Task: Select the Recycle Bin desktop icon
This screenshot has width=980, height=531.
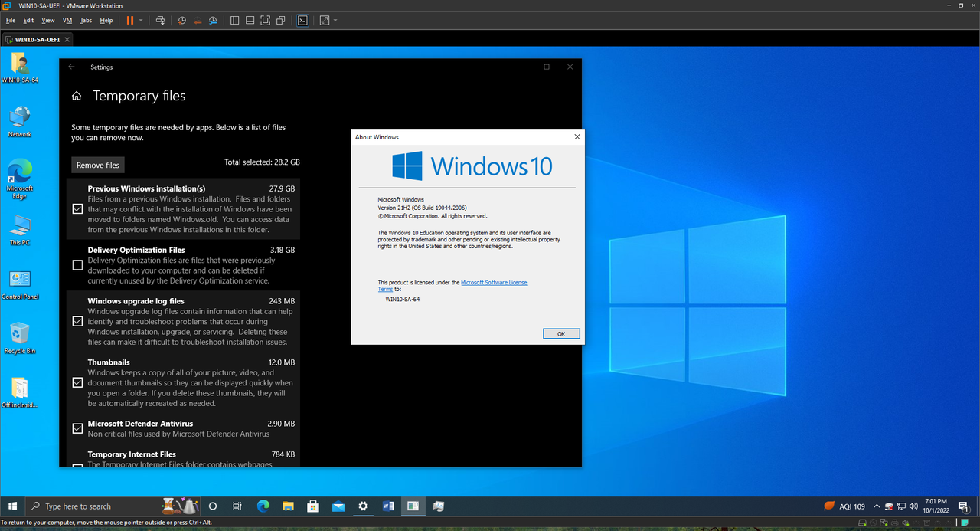Action: [x=20, y=338]
